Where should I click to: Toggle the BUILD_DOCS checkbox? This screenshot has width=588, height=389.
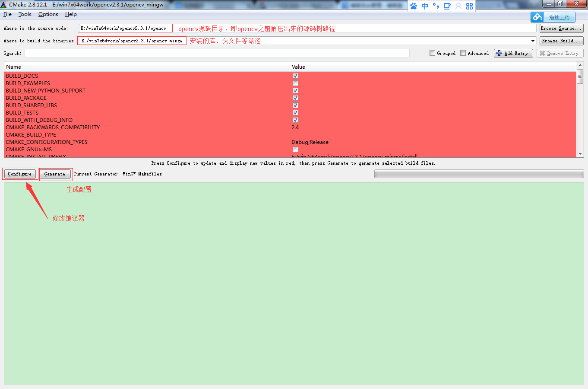(x=295, y=76)
